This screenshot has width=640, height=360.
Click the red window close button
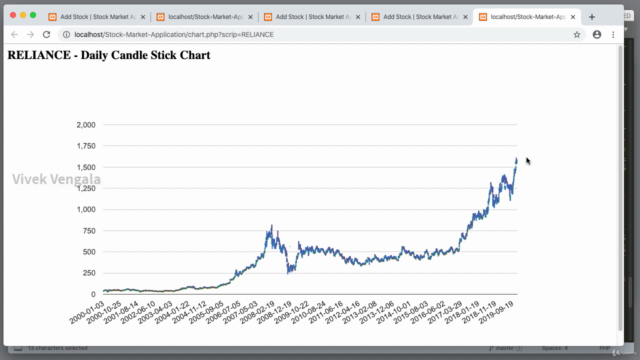pos(13,15)
